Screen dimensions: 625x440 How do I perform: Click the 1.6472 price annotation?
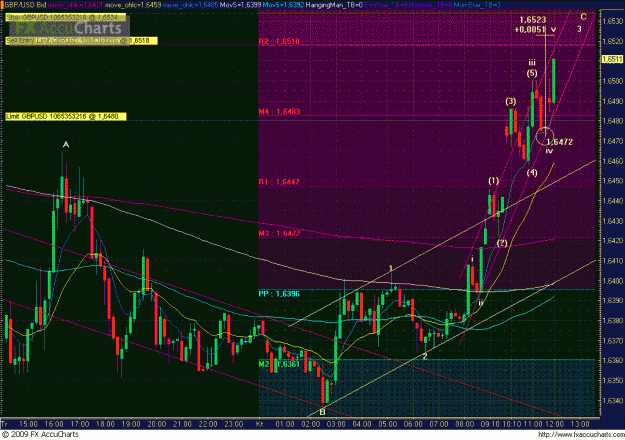559,142
